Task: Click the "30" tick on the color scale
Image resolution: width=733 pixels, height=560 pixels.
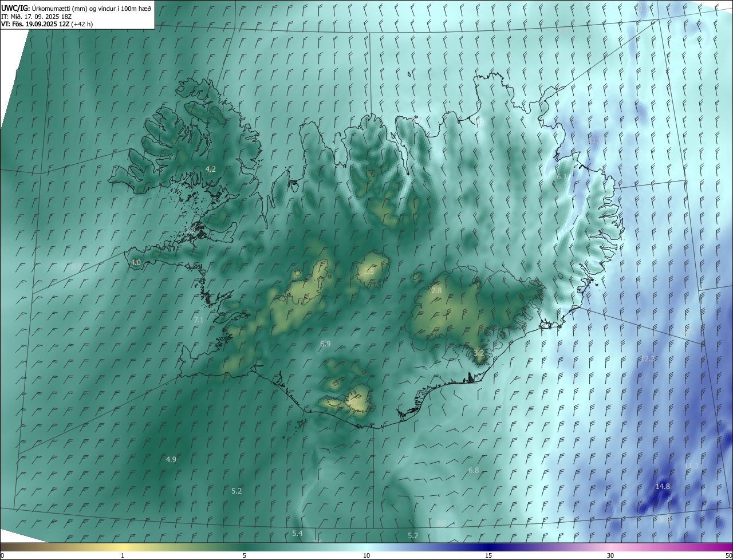Action: click(x=610, y=555)
